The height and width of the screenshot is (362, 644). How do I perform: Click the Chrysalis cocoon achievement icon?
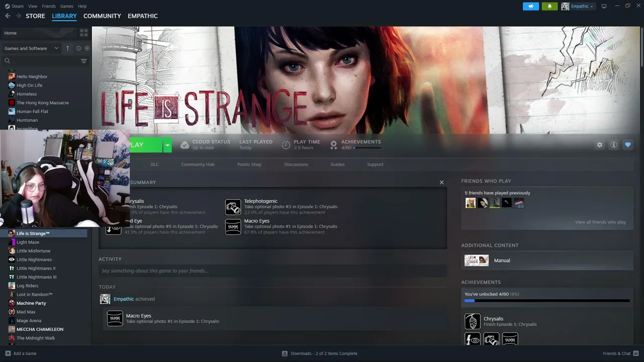472,321
